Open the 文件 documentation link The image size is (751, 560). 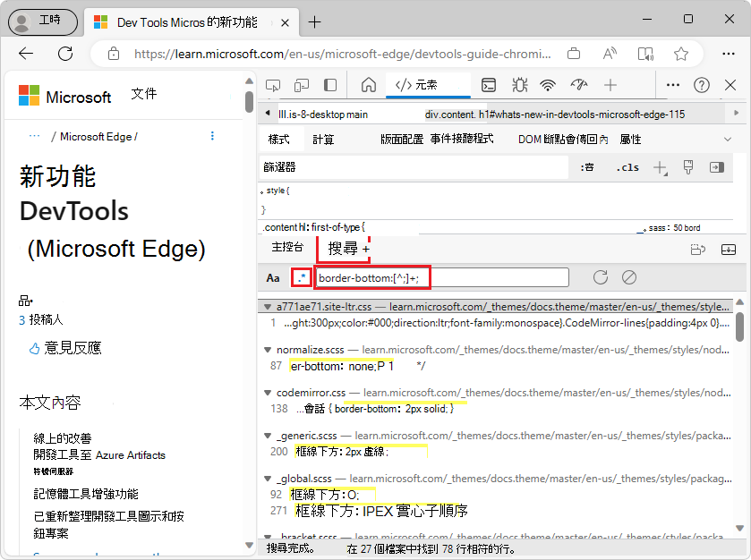tap(144, 94)
